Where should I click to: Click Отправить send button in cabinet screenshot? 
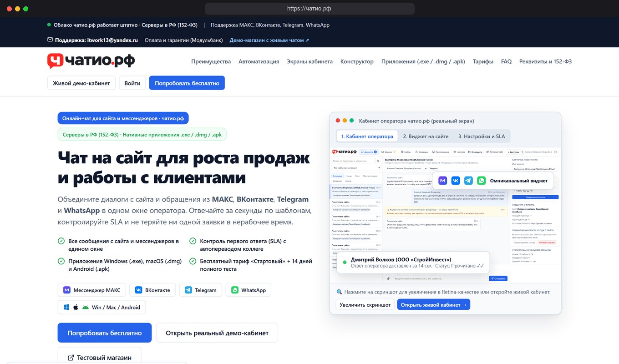[x=498, y=278]
